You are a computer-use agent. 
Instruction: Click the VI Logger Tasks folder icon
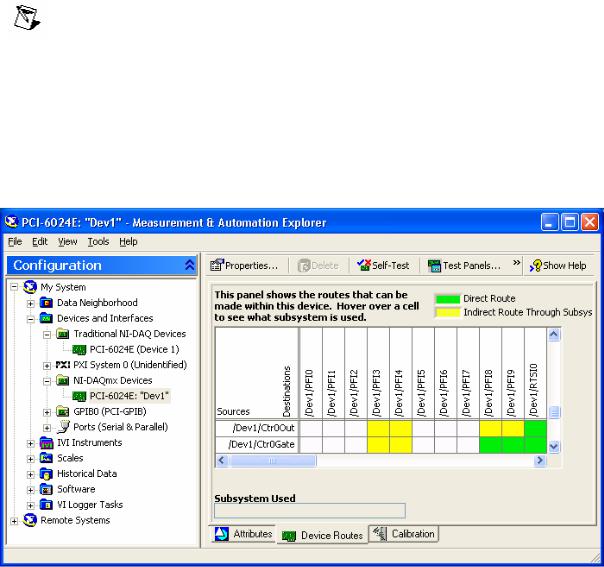[46, 505]
